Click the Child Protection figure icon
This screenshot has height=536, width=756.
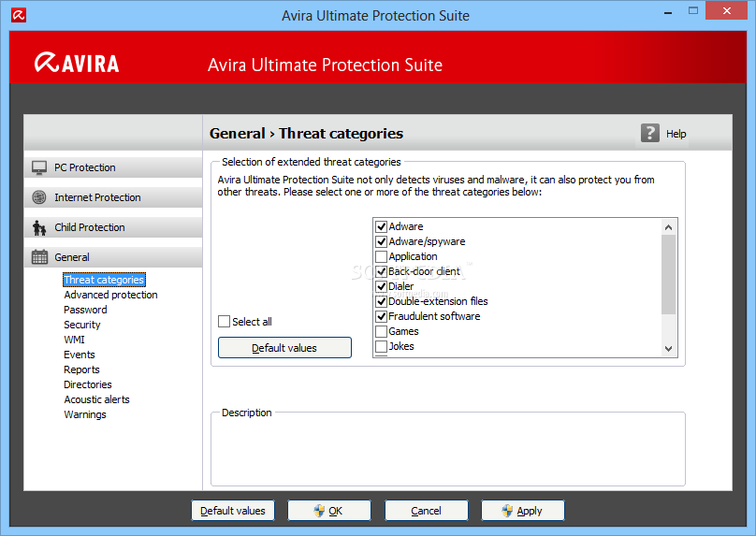pyautogui.click(x=39, y=227)
